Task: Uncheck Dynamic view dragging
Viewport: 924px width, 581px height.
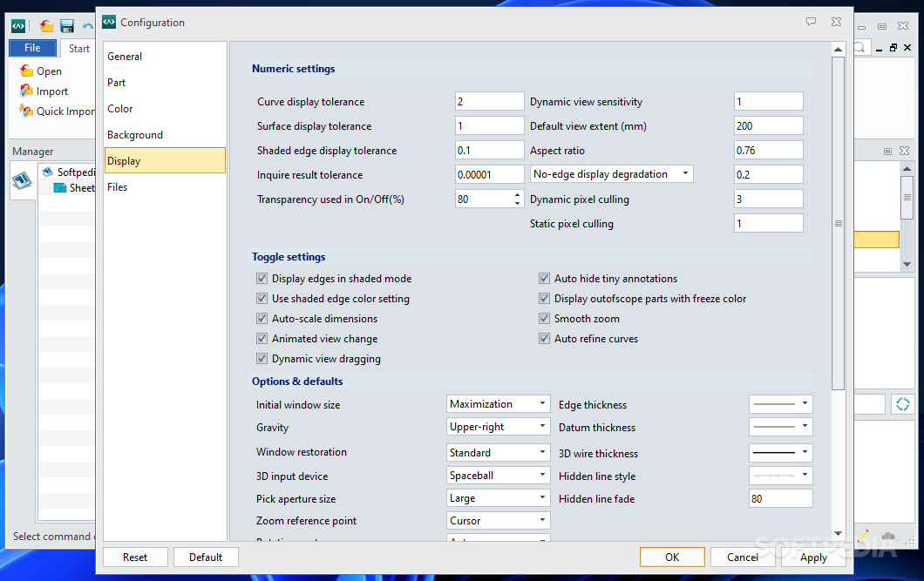Action: point(262,359)
